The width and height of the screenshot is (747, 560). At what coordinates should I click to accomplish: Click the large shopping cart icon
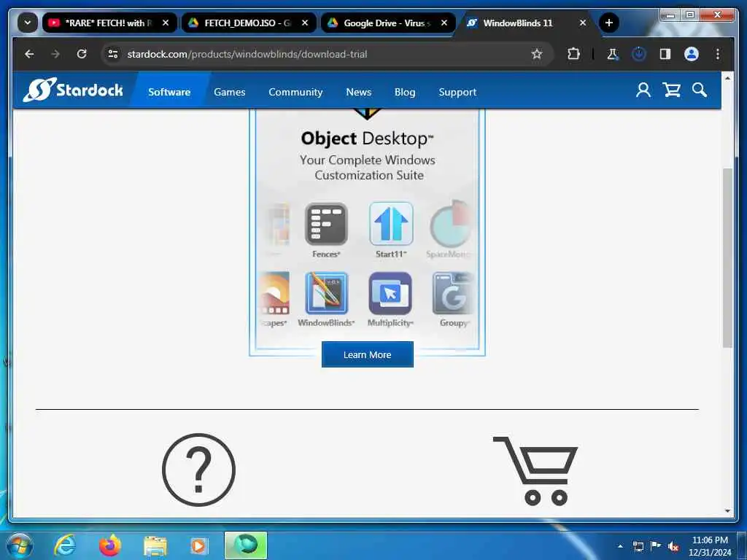pos(535,470)
